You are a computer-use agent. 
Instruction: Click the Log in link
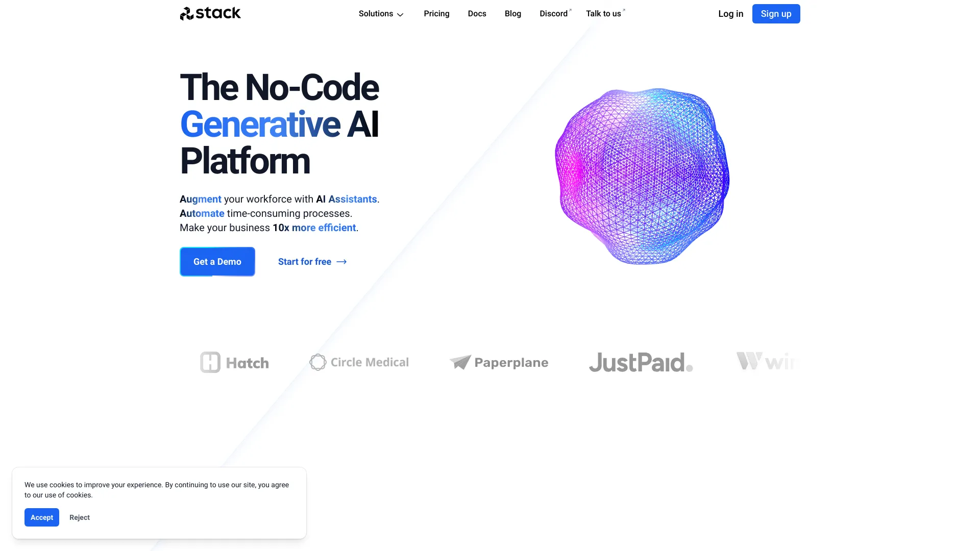730,13
